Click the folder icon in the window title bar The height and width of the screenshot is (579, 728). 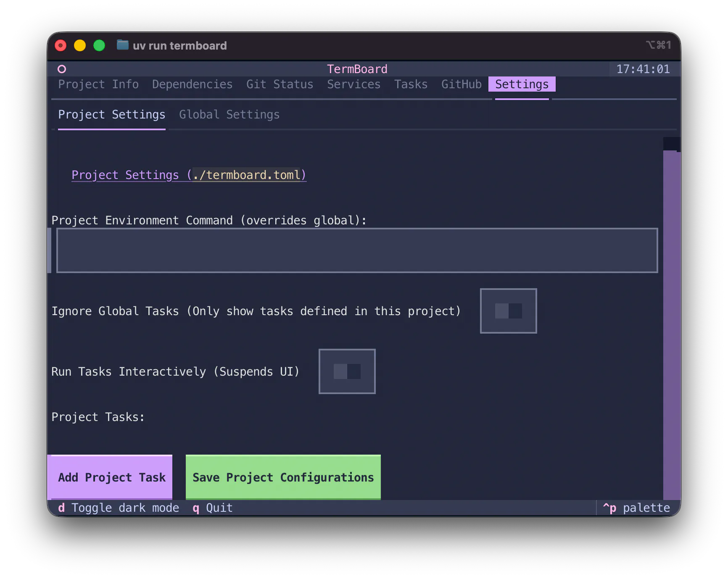pyautogui.click(x=122, y=45)
